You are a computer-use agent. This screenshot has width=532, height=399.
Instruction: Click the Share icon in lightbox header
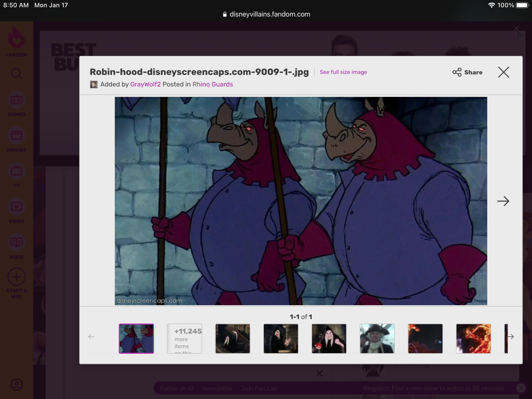[x=457, y=72]
